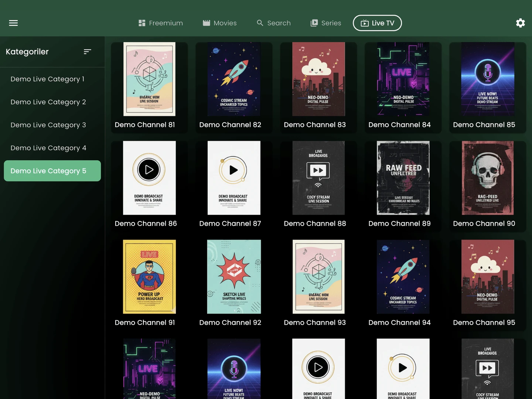
Task: Open the hamburger menu icon
Action: point(13,23)
